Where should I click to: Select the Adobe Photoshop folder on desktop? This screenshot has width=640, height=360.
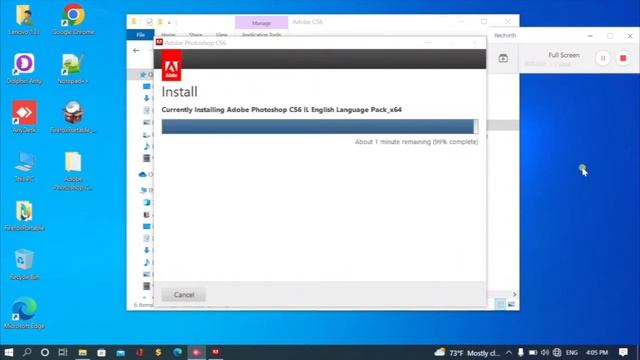click(x=73, y=171)
